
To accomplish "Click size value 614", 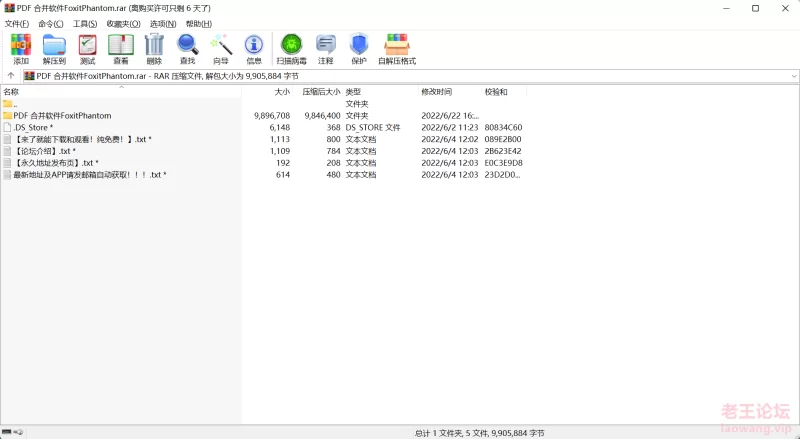I will click(x=283, y=174).
